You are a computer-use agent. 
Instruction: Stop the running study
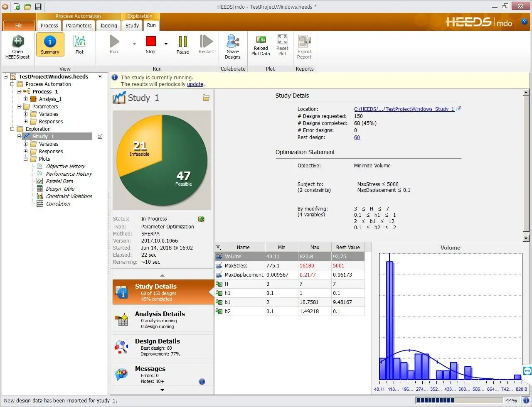point(150,45)
